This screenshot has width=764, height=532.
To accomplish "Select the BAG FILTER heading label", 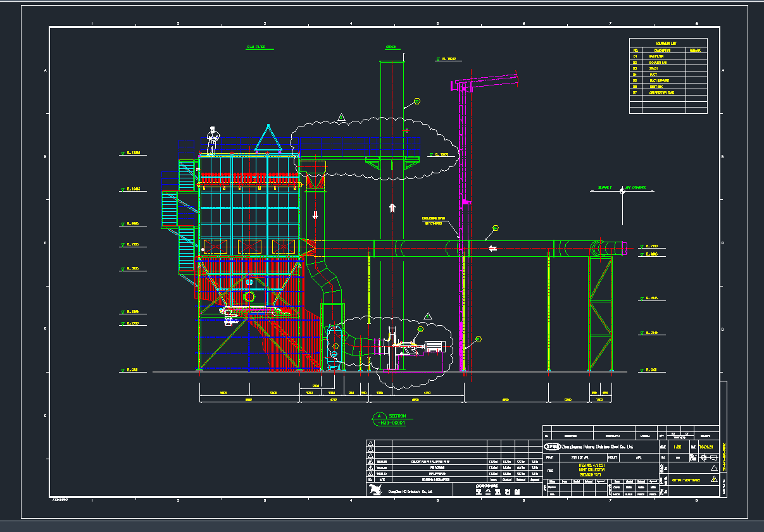I will click(256, 47).
